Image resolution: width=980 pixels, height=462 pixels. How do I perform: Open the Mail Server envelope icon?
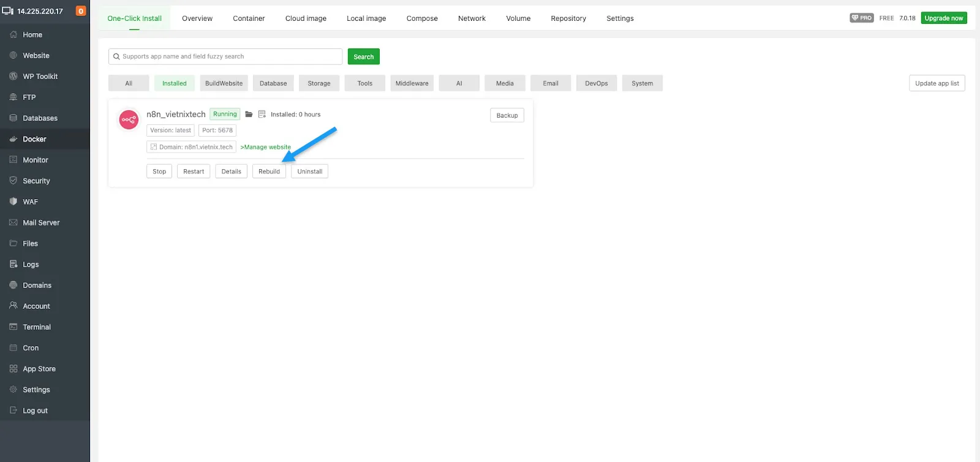13,222
